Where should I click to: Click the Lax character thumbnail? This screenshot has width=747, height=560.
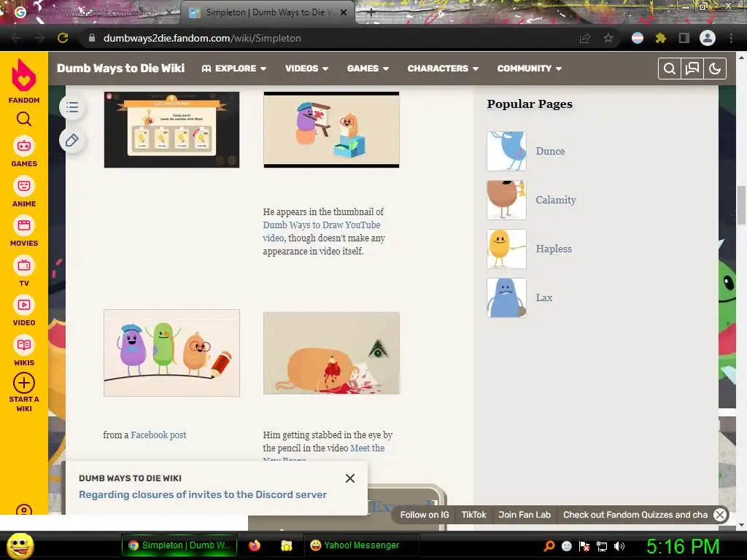tap(506, 297)
